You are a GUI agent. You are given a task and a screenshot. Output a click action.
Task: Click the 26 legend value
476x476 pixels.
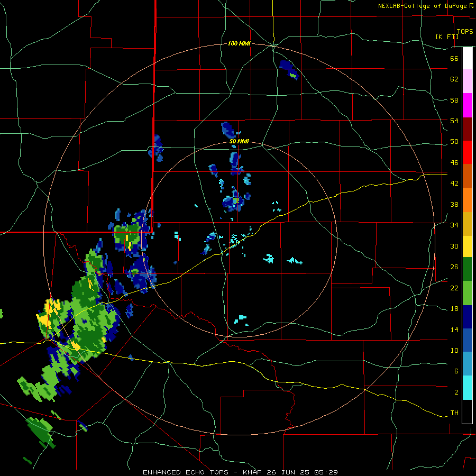tap(454, 267)
